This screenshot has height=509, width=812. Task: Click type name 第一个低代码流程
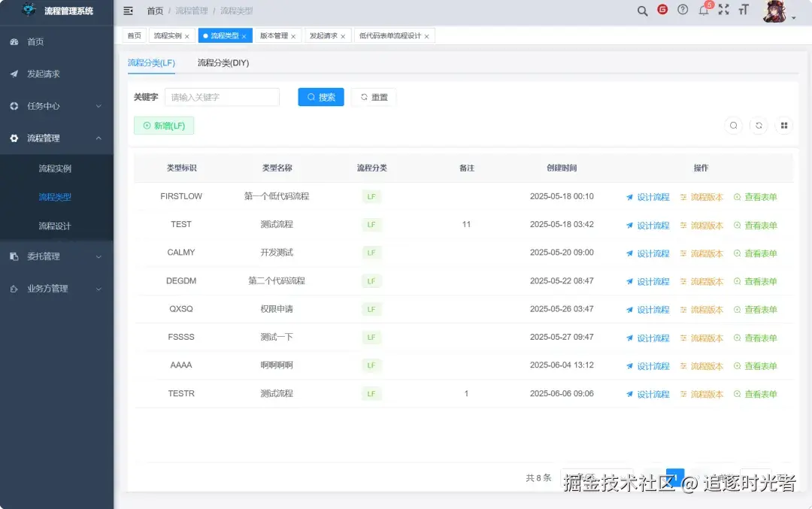coord(277,196)
